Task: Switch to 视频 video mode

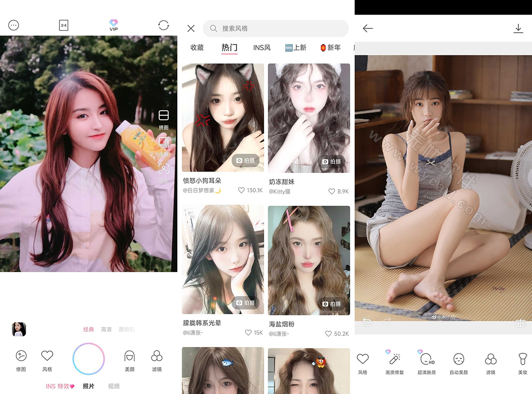Action: (x=113, y=386)
